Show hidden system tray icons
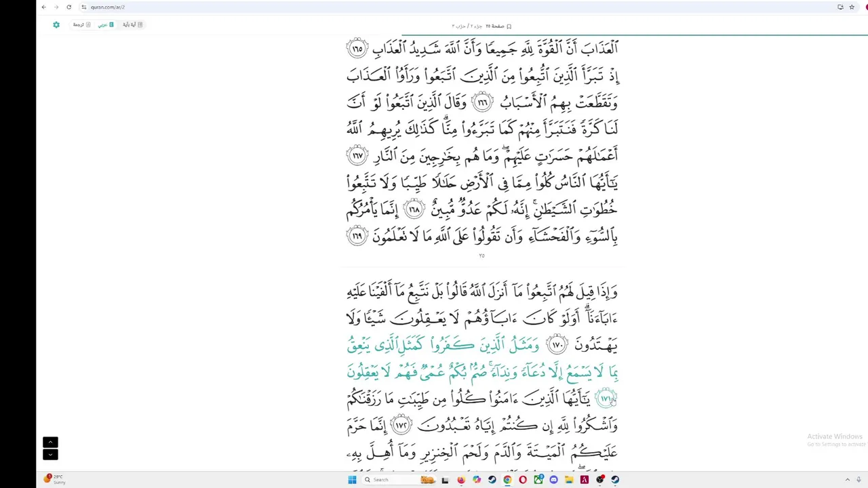Image resolution: width=868 pixels, height=488 pixels. (847, 480)
